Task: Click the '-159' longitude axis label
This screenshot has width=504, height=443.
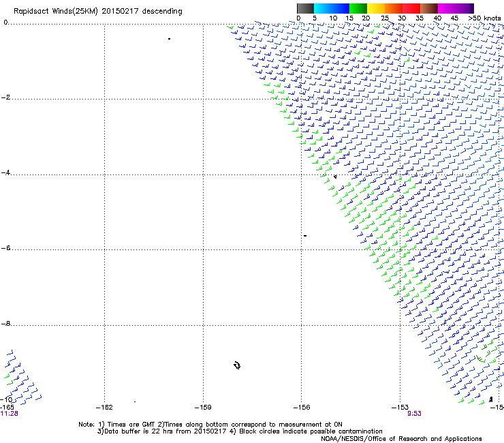Action: pyautogui.click(x=203, y=408)
